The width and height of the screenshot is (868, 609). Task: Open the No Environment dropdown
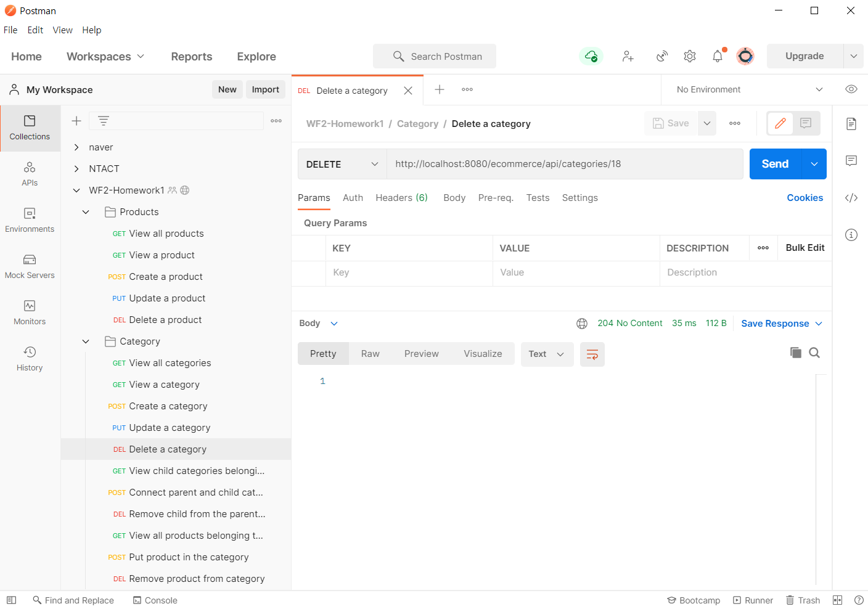point(750,89)
